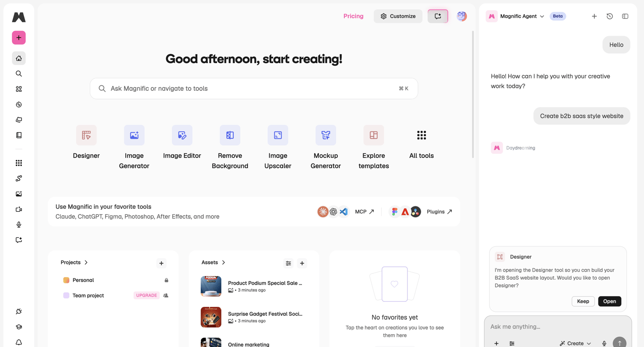Click the Customize button
The image size is (644, 347).
[x=398, y=16]
